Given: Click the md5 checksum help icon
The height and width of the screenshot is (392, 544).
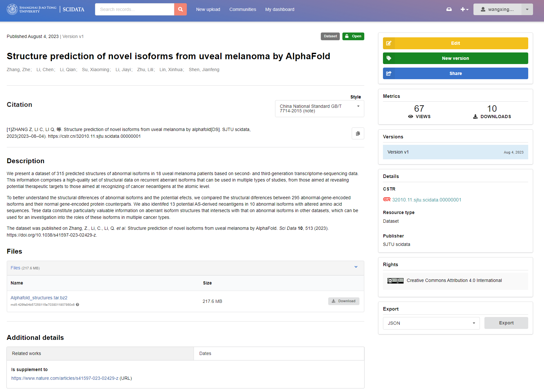Looking at the screenshot, I should (x=77, y=304).
